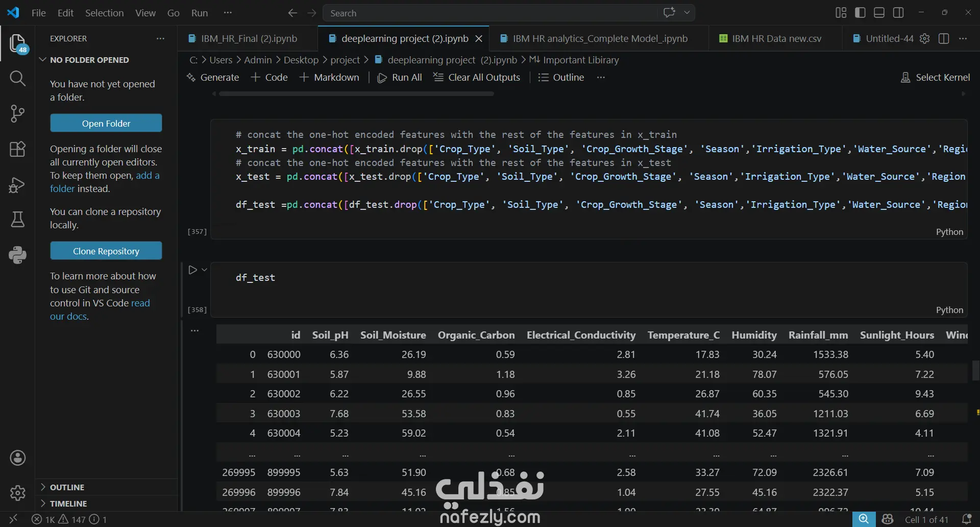This screenshot has width=980, height=527.
Task: Open the Go menu
Action: pyautogui.click(x=174, y=13)
